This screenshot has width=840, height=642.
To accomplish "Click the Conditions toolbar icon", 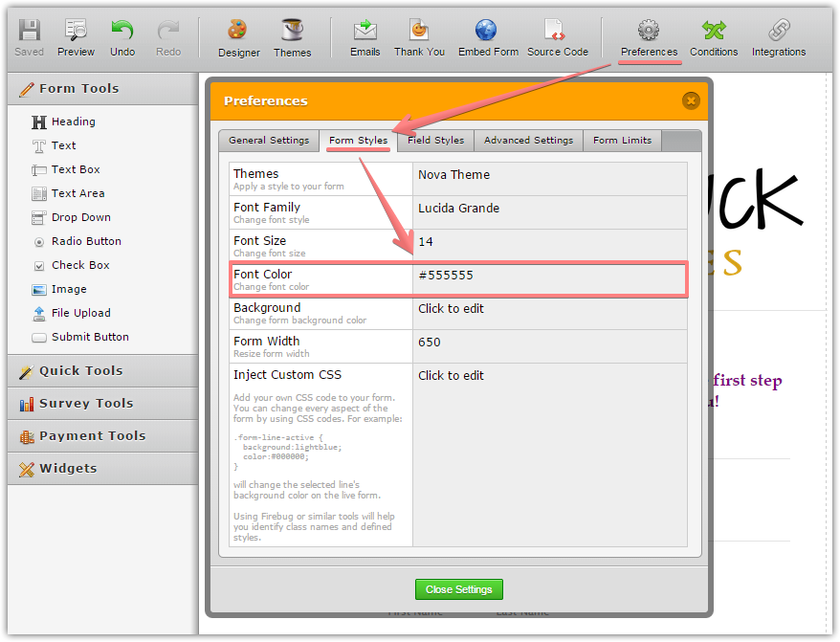I will coord(713,31).
